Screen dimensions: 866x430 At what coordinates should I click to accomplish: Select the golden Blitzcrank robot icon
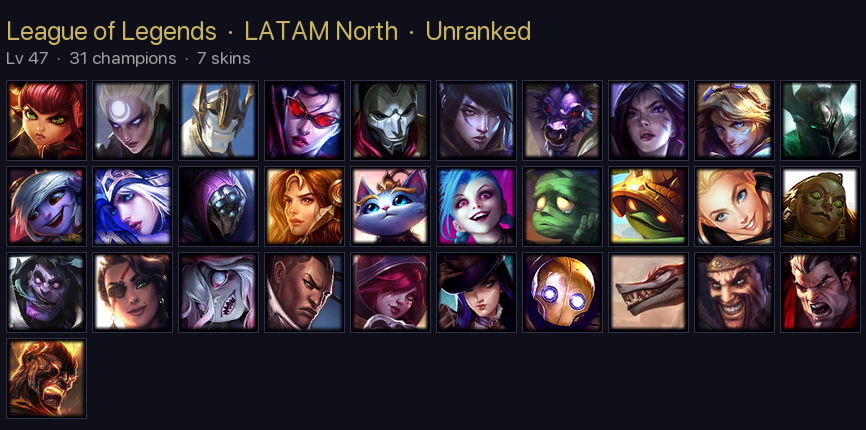pos(562,293)
